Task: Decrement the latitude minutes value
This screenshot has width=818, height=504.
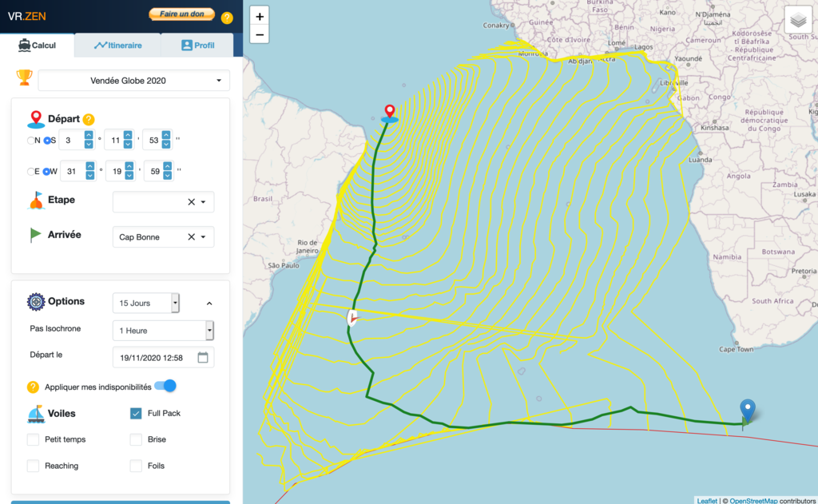Action: point(128,144)
